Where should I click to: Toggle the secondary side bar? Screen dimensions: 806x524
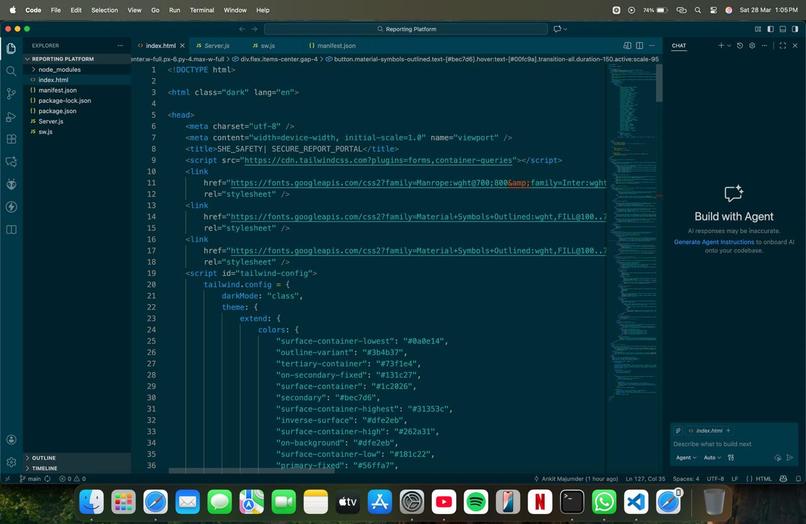(795, 29)
